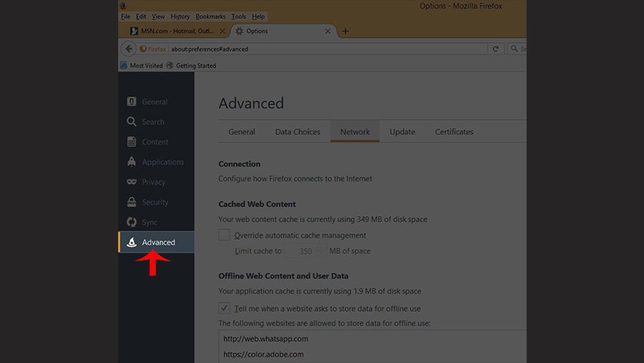Switch to the Certificates tab
This screenshot has width=644, height=363.
pos(454,132)
